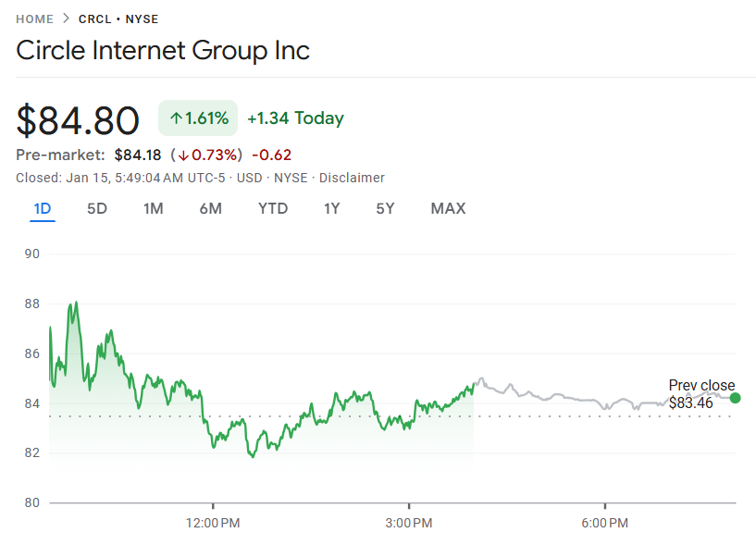
Task: Click the green end-point dot on chart
Action: coord(736,398)
